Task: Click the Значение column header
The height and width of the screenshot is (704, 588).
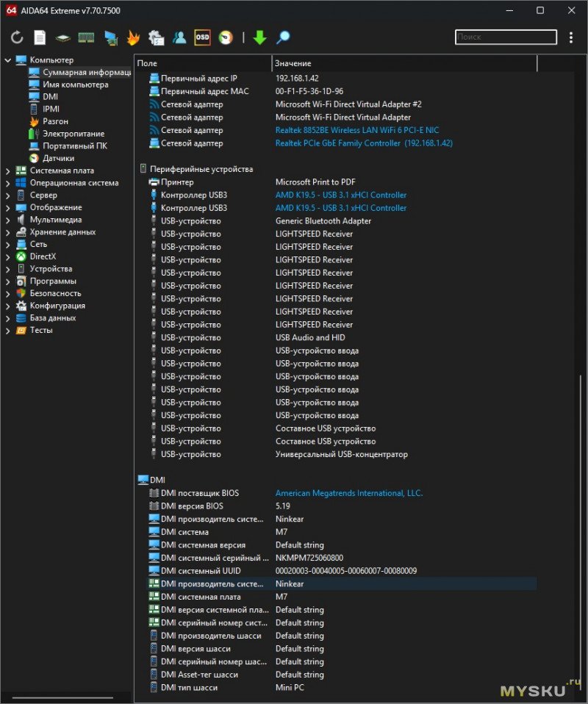Action: point(404,63)
